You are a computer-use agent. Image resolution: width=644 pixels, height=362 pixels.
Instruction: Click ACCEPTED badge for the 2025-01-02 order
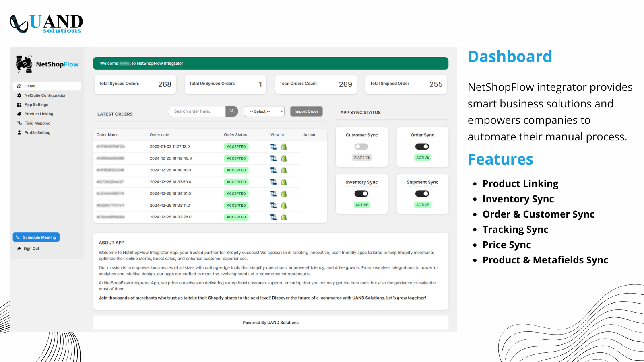tap(236, 147)
